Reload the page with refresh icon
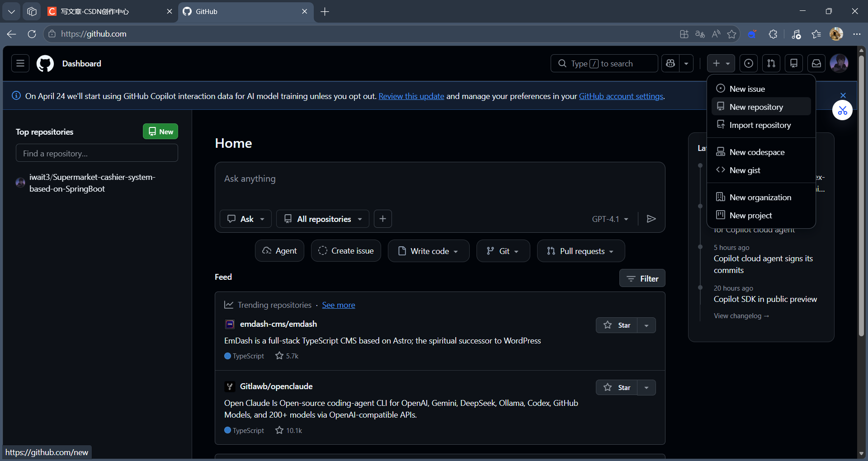Screen dimensions: 868x461 pos(32,34)
